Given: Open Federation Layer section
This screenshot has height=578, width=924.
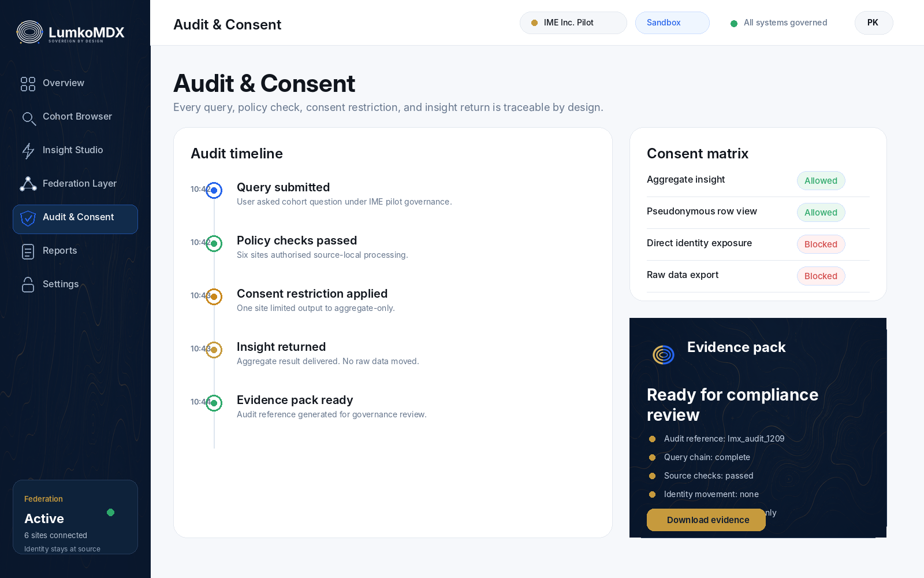Looking at the screenshot, I should pyautogui.click(x=75, y=184).
